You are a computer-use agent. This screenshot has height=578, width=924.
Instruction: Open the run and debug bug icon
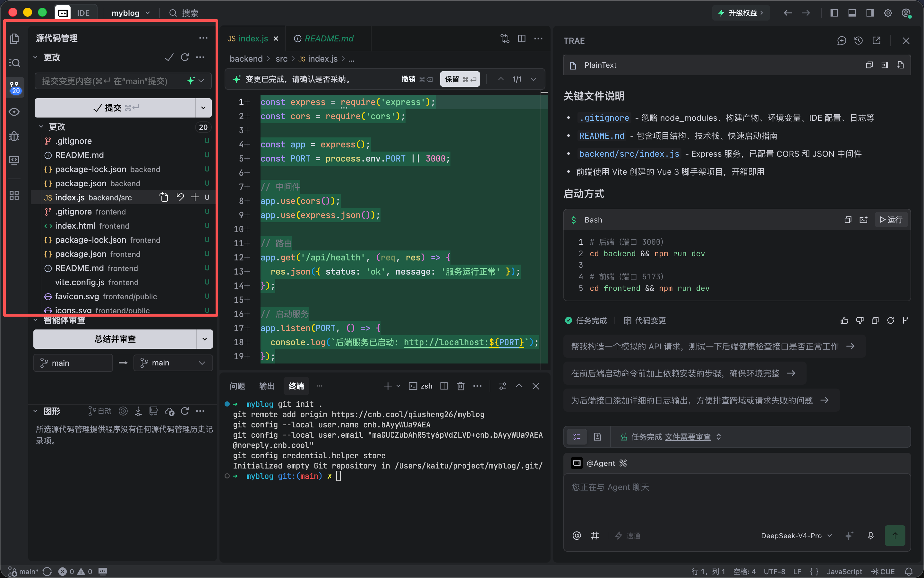pyautogui.click(x=14, y=136)
